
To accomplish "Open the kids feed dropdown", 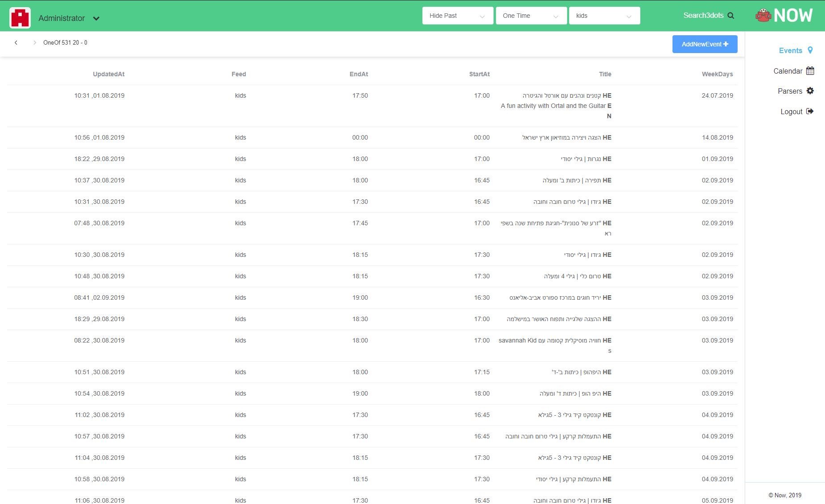I will (x=604, y=16).
